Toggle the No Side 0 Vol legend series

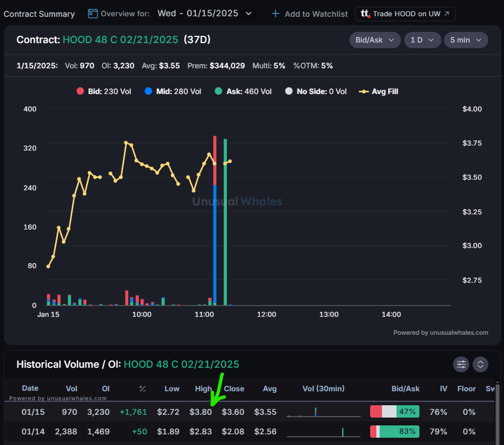(316, 91)
